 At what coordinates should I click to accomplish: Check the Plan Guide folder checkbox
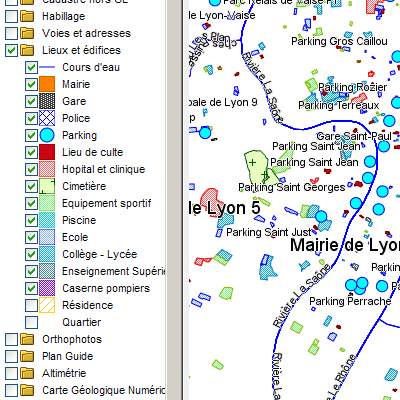coord(12,356)
